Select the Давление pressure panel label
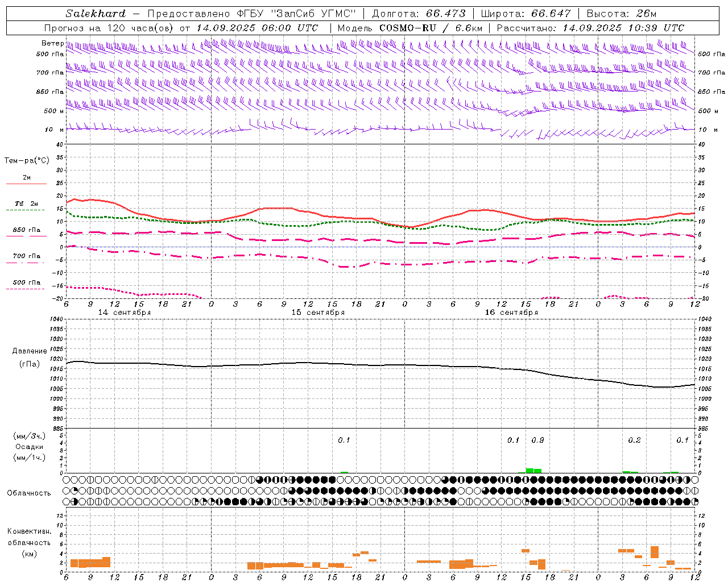Image resolution: width=728 pixels, height=582 pixels. pyautogui.click(x=30, y=351)
